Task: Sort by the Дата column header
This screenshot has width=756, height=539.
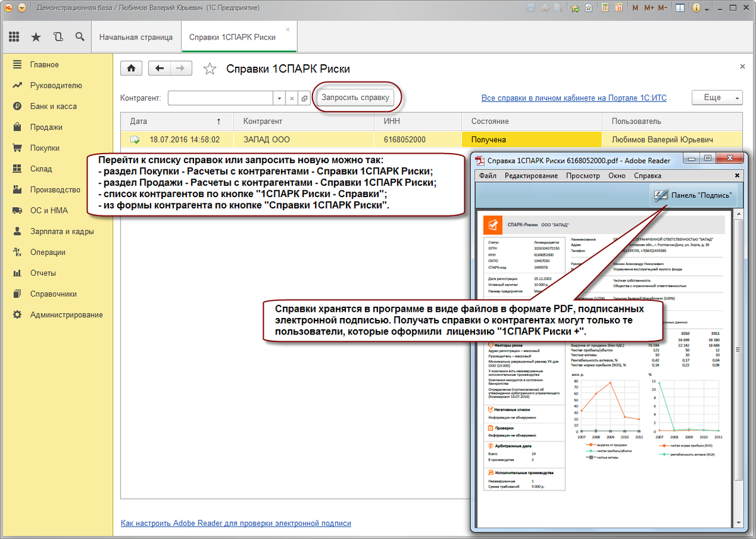Action: [176, 121]
